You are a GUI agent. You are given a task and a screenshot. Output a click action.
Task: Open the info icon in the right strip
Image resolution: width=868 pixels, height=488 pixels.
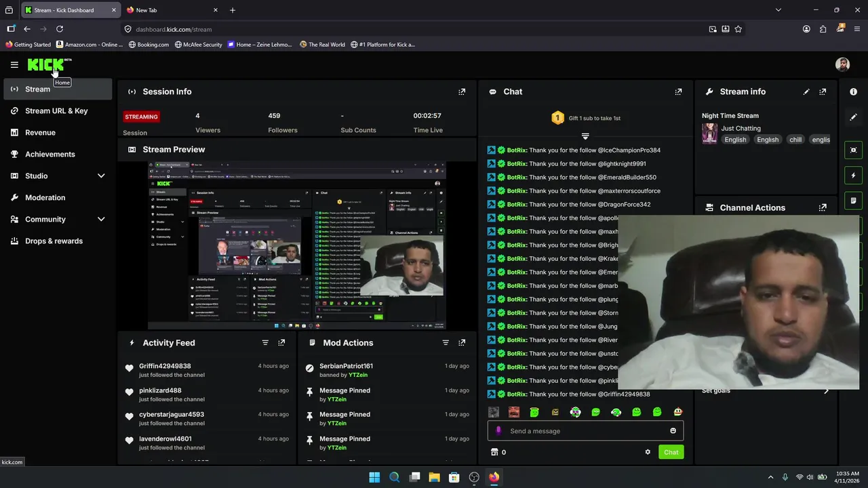pyautogui.click(x=853, y=91)
